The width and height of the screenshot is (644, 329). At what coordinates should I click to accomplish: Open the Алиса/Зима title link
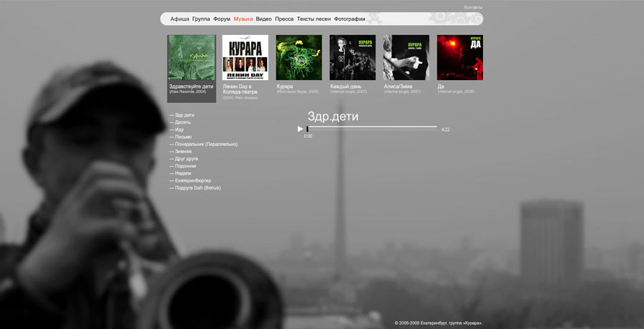click(x=398, y=87)
